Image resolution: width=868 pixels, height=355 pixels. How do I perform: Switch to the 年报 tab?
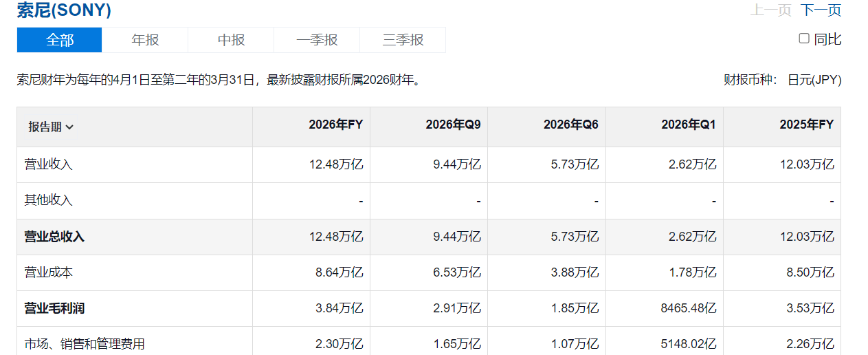(x=145, y=40)
